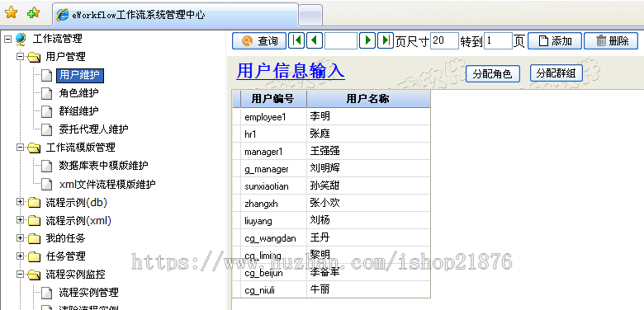The image size is (644, 310).
Task: Expand the 流程示例(xml) tree node
Action: click(20, 220)
